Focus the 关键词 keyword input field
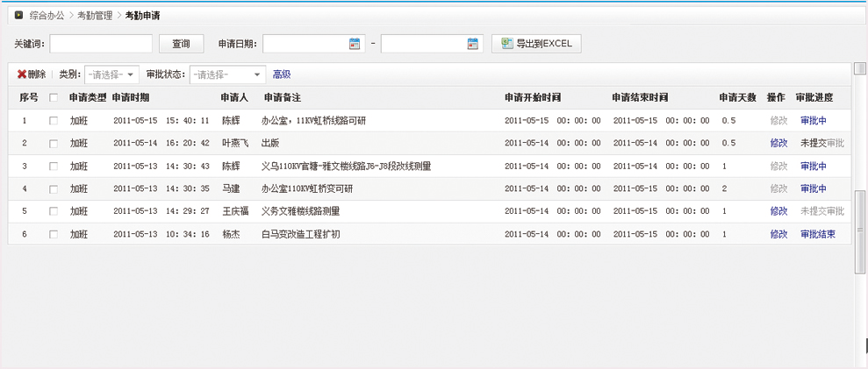The height and width of the screenshot is (369, 868). click(x=101, y=44)
